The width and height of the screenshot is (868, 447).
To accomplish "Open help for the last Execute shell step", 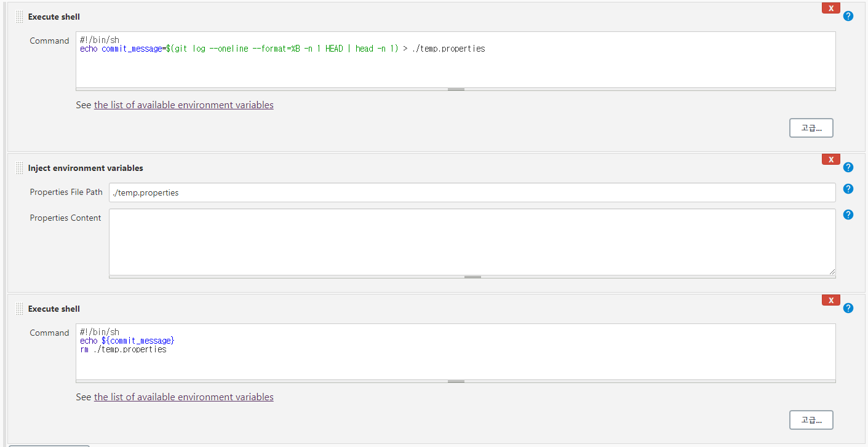I will click(x=848, y=308).
